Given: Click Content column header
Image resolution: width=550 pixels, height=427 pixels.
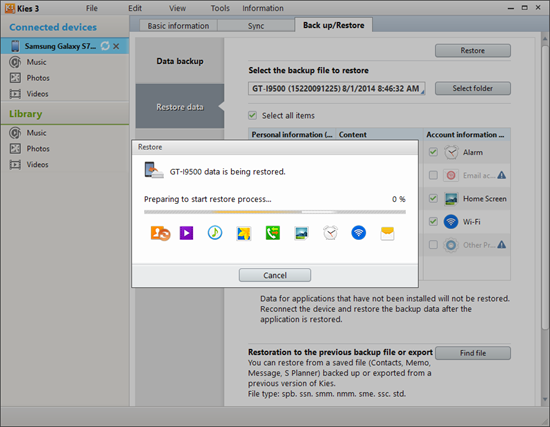Looking at the screenshot, I should [380, 134].
